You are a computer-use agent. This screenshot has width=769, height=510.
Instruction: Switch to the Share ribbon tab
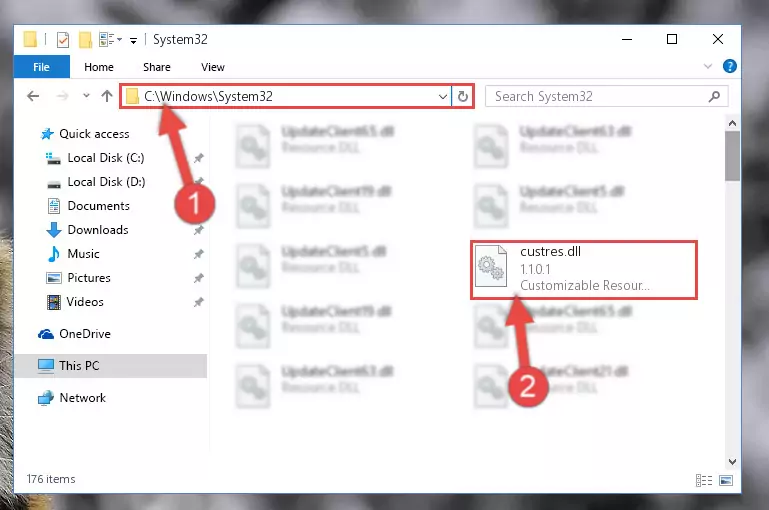tap(157, 67)
